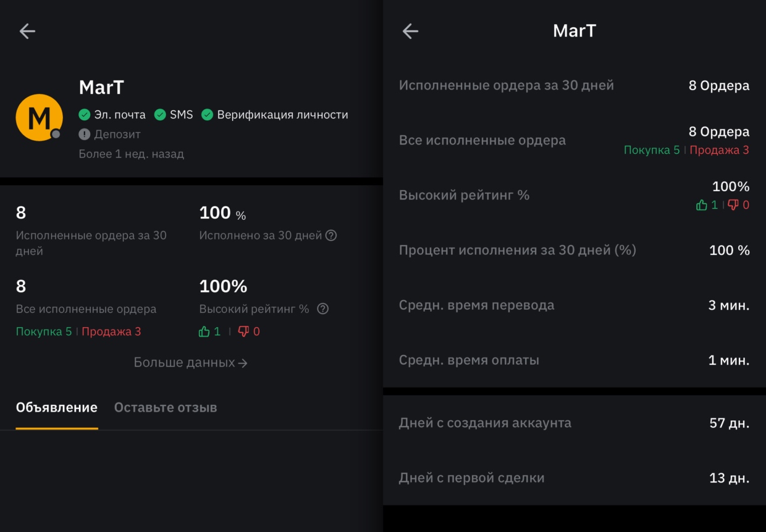
Task: Click back arrow beside centered MarT title
Action: 410,31
